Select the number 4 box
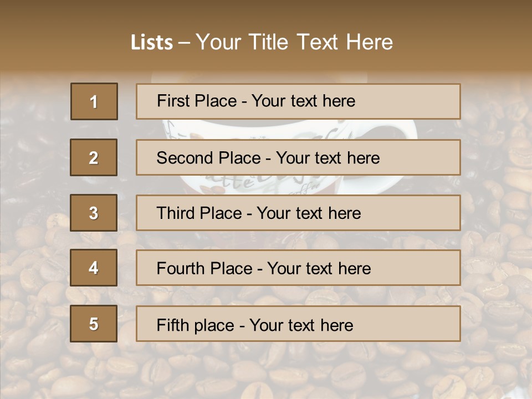 (x=94, y=268)
